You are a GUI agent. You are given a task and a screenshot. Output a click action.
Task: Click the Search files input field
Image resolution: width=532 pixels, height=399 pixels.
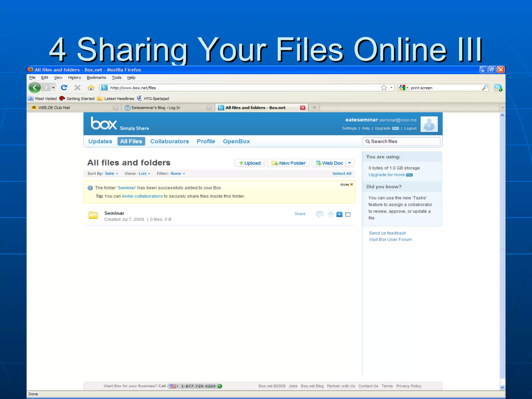coord(401,141)
